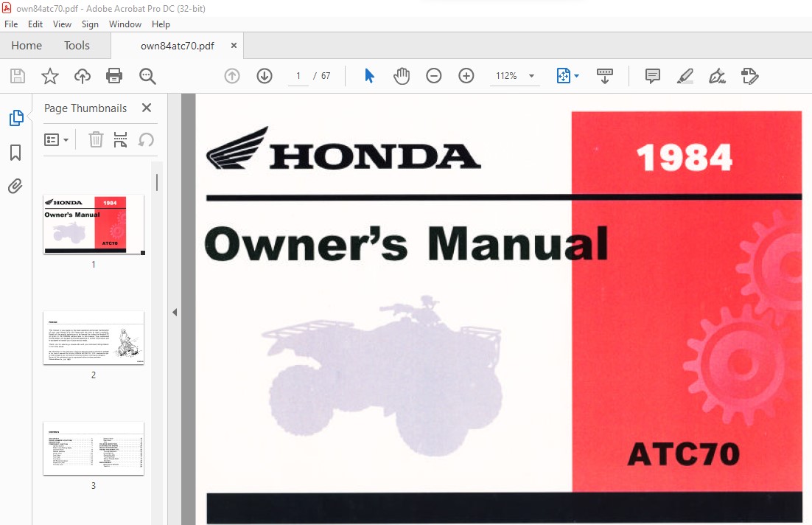Close the own84atc70.pdf tab
Image resolution: width=812 pixels, height=525 pixels.
(234, 46)
